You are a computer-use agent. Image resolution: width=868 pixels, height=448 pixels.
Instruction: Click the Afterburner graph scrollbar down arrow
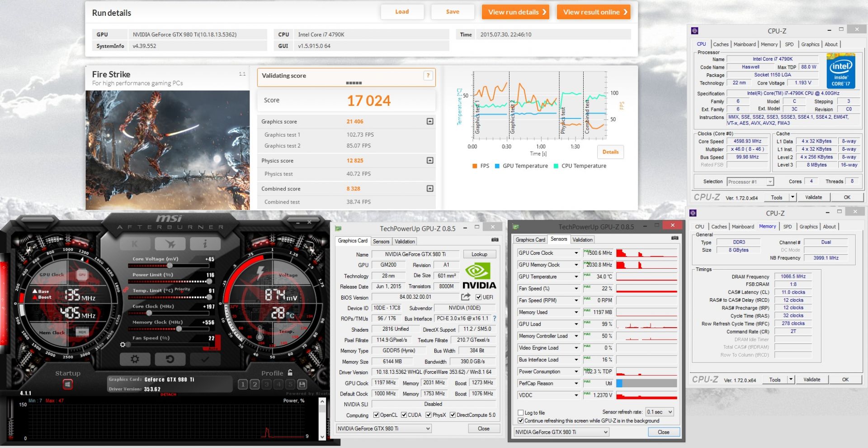click(322, 437)
